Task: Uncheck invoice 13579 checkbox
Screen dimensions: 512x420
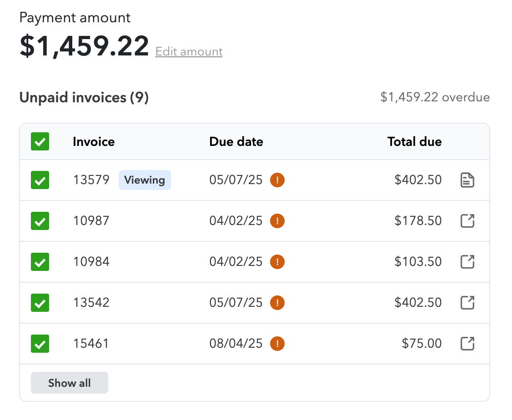Action: coord(40,180)
